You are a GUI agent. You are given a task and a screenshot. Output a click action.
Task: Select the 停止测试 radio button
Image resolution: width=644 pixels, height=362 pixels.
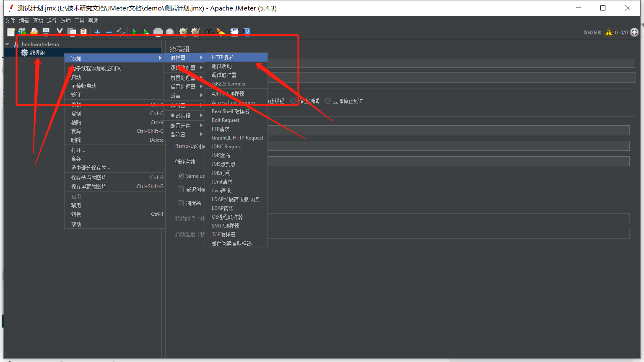coord(293,101)
